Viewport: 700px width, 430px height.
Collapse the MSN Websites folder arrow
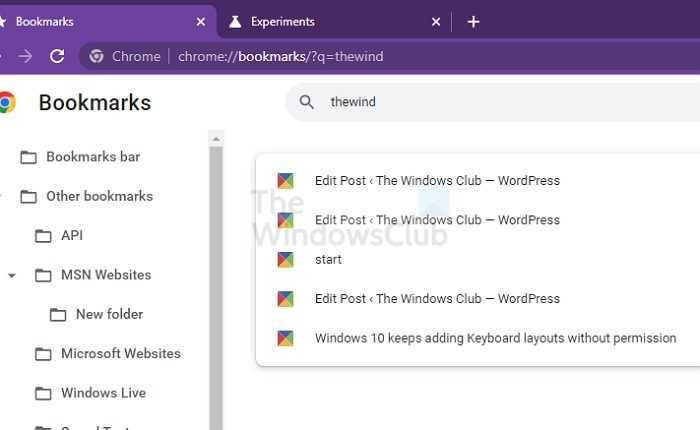coord(12,276)
